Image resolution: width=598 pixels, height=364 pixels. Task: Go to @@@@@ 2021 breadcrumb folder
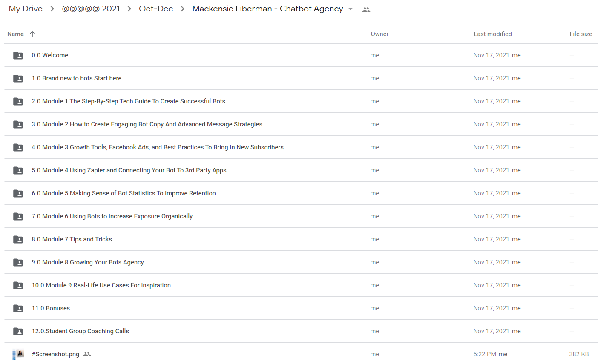[91, 9]
